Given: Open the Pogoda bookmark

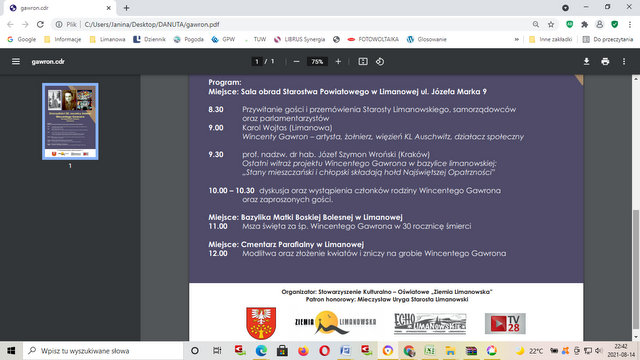Looking at the screenshot, I should 189,39.
